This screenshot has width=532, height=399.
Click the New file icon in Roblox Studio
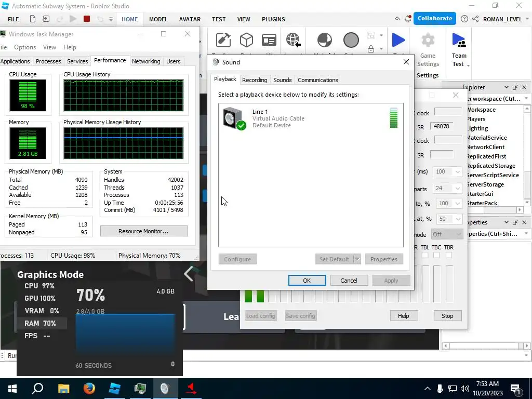pos(33,19)
